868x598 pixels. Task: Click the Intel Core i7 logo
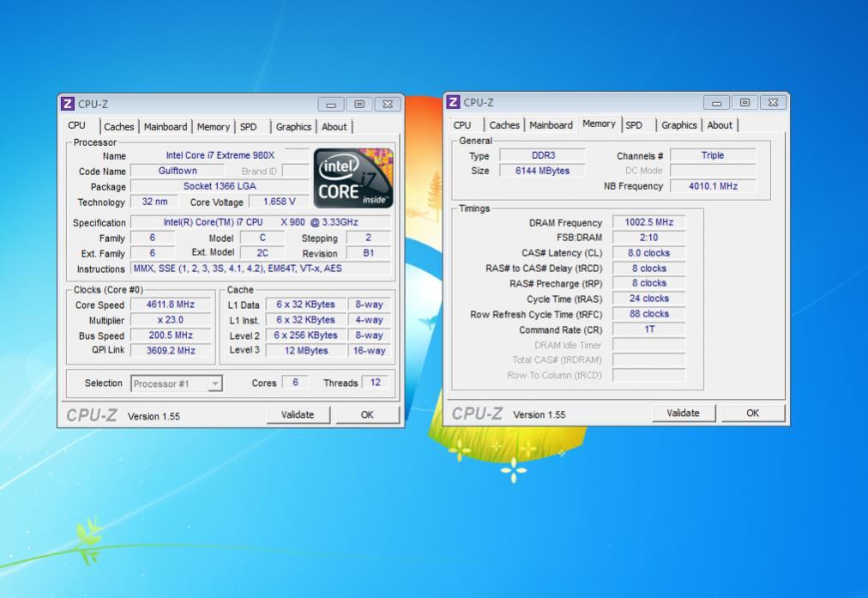353,178
